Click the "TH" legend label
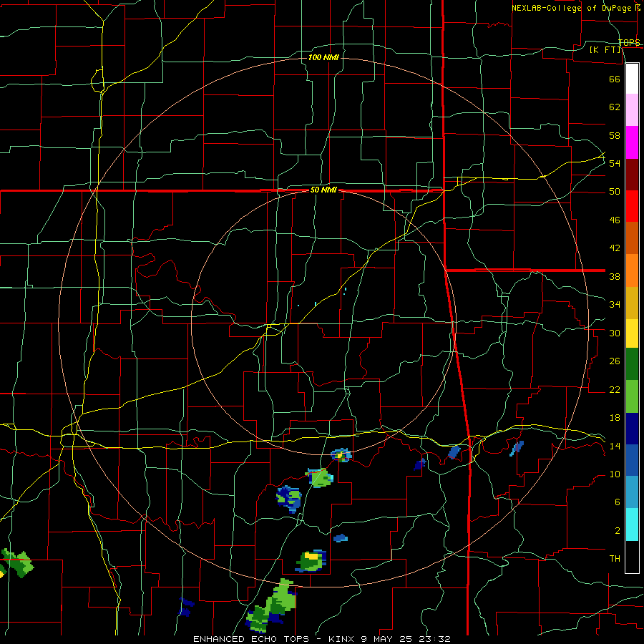 615,559
